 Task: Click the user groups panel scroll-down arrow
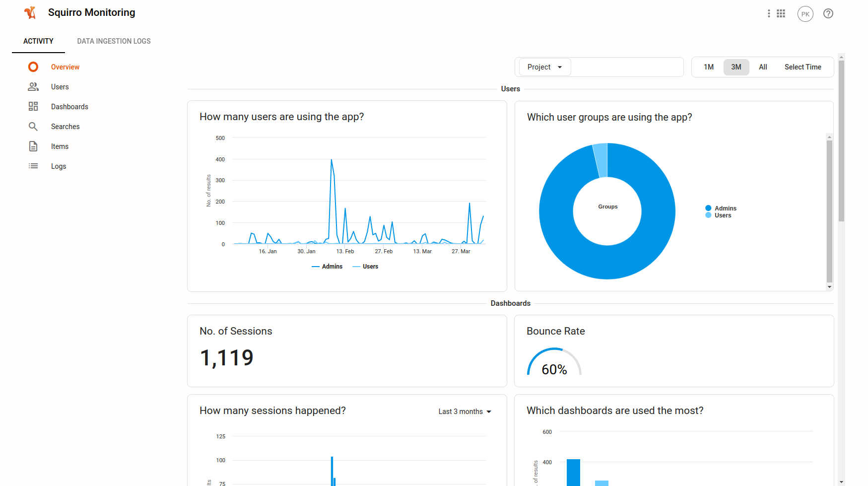pyautogui.click(x=829, y=287)
